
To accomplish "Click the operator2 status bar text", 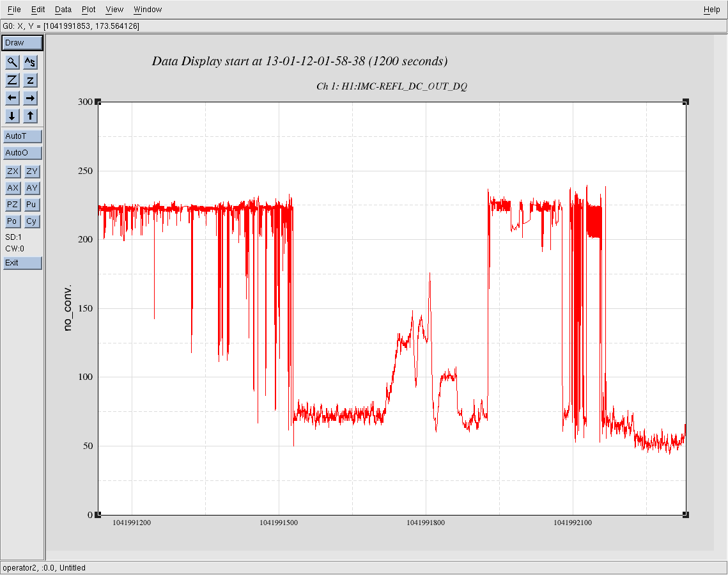I will click(x=44, y=568).
